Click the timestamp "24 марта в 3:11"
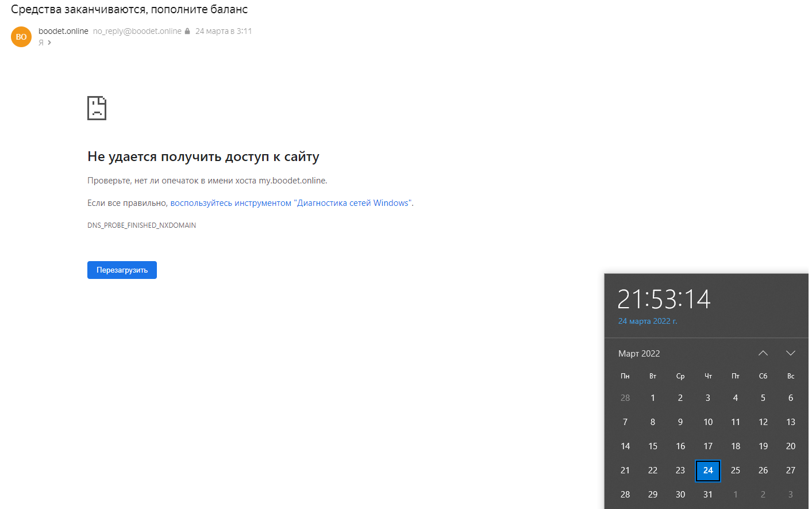812x509 pixels. [x=224, y=31]
